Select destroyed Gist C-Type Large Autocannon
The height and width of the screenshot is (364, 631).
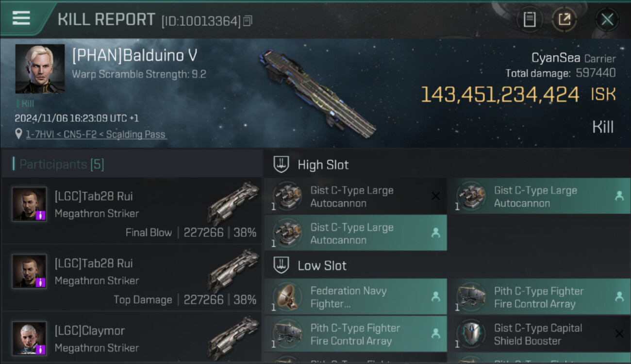coord(355,196)
